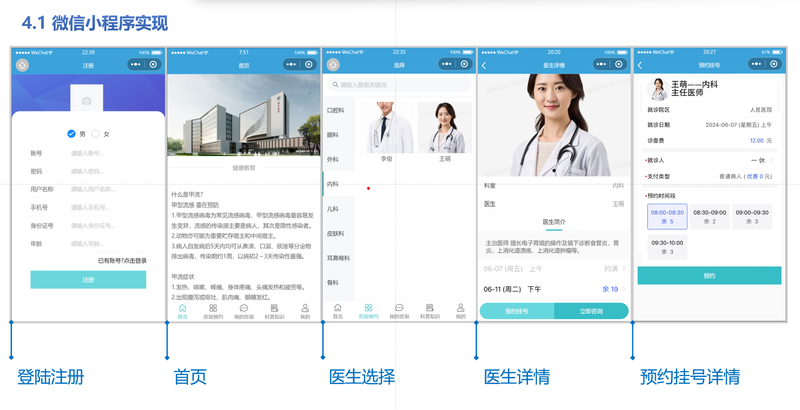Tap 立即咨询 button on doctor detail
This screenshot has height=410, width=800.
click(x=591, y=311)
